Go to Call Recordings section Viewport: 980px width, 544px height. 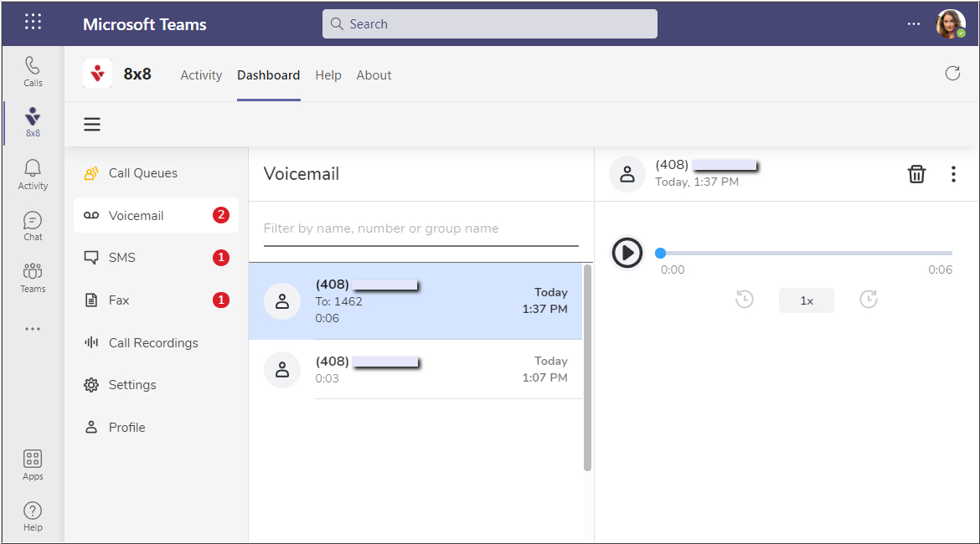click(x=153, y=343)
